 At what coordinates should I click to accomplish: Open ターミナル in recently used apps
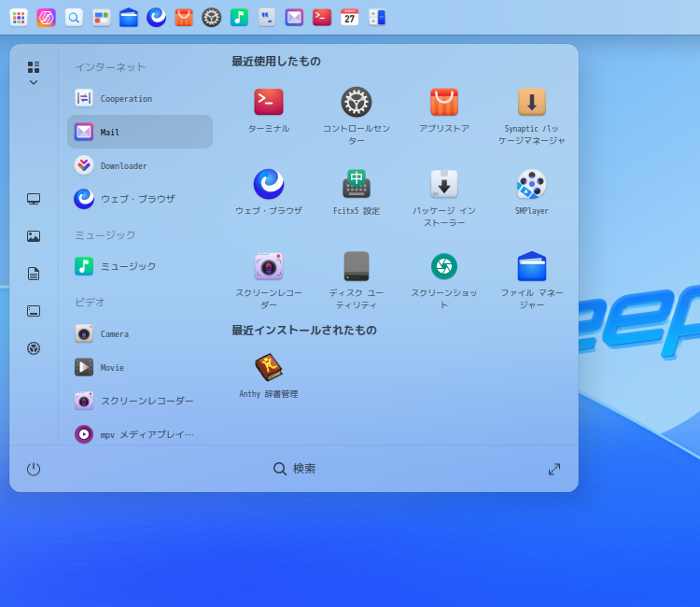tap(269, 103)
